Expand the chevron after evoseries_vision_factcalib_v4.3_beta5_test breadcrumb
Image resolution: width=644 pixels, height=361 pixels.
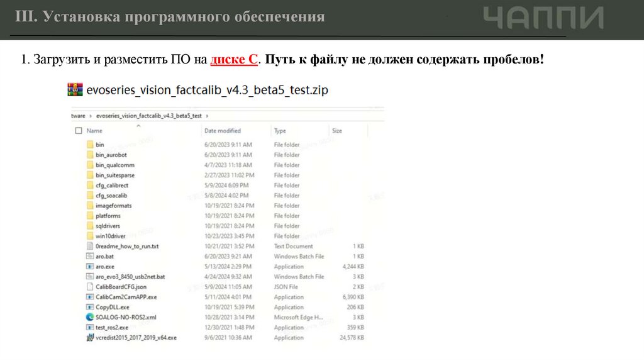tap(207, 116)
